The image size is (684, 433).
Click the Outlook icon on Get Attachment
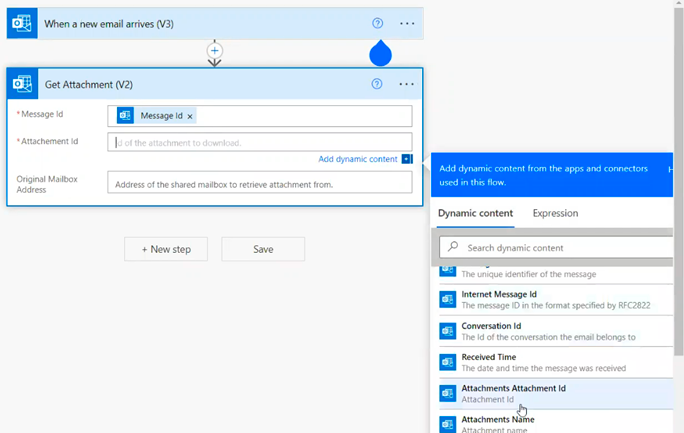[x=22, y=84]
